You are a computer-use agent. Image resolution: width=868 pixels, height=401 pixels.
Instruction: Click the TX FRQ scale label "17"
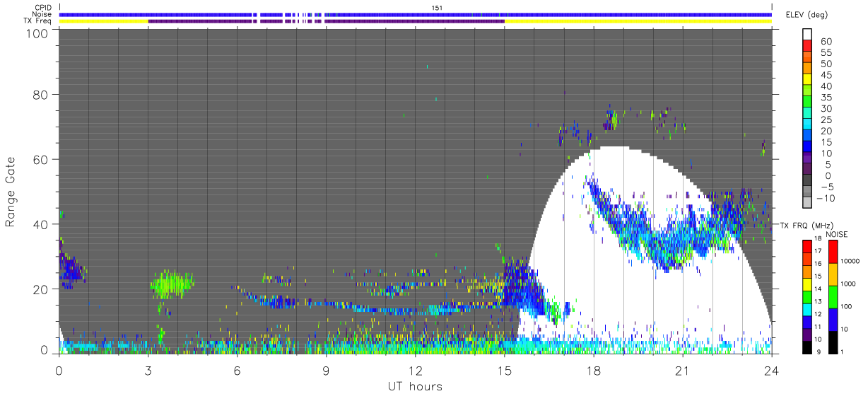tap(816, 250)
